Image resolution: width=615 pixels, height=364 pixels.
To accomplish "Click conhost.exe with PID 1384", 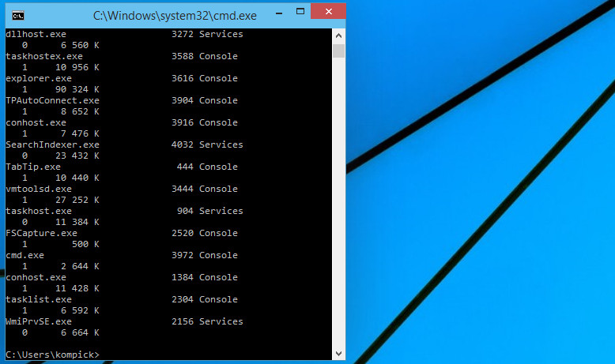I will click(36, 277).
